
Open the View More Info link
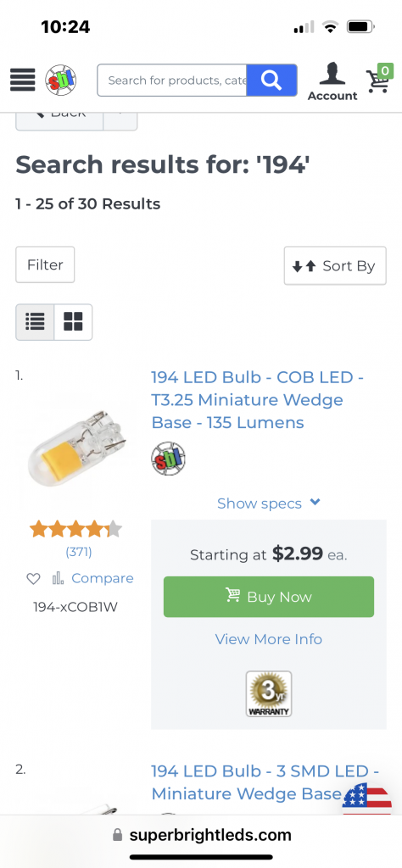pos(269,639)
